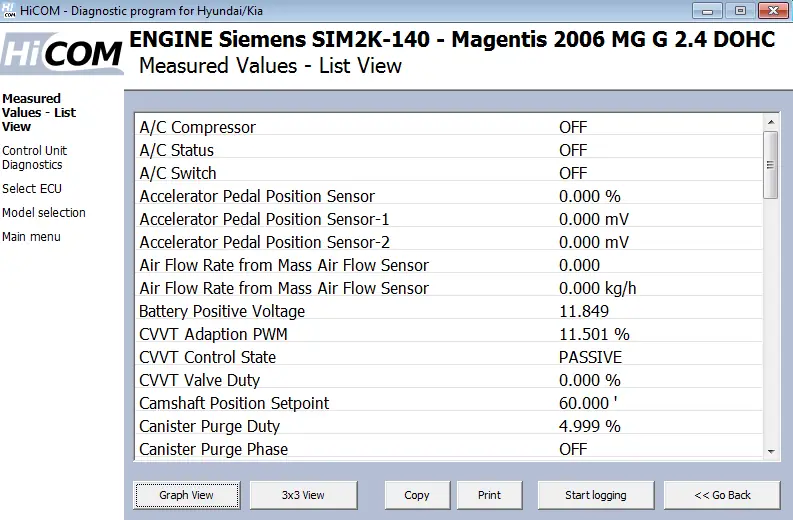This screenshot has height=520, width=793.
Task: Click the 11.849 battery voltage value
Action: 584,311
